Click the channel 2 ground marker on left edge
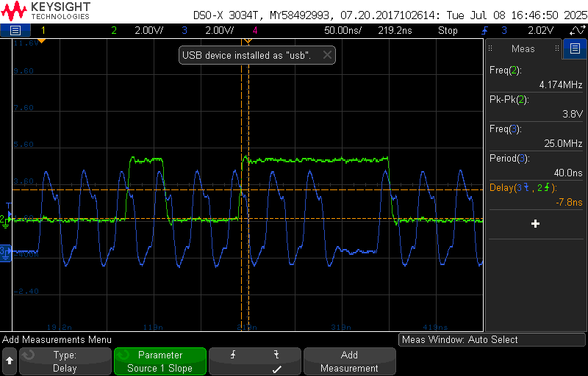Image resolution: width=588 pixels, height=376 pixels. pos(5,220)
